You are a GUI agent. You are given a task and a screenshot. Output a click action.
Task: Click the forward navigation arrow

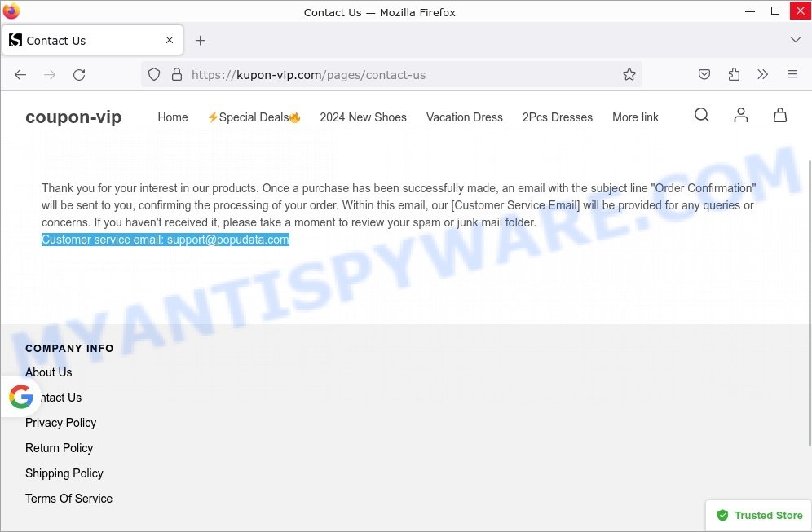click(50, 75)
